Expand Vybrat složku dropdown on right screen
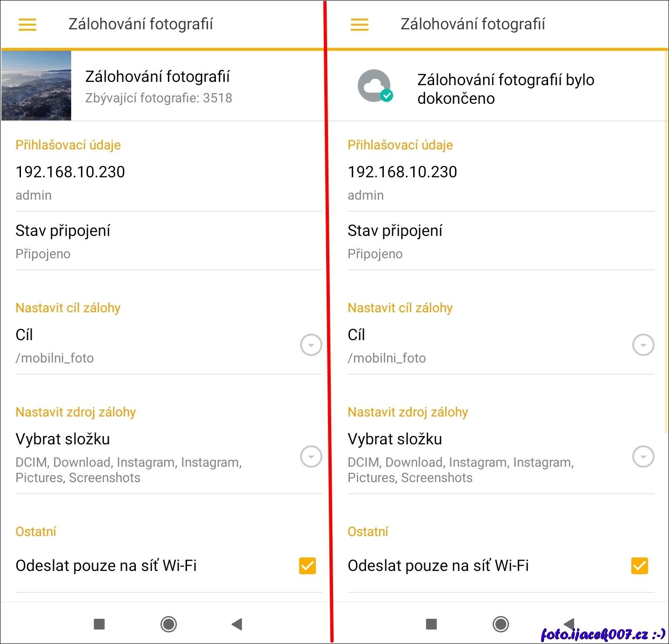Viewport: 669px width, 644px height. pos(643,456)
